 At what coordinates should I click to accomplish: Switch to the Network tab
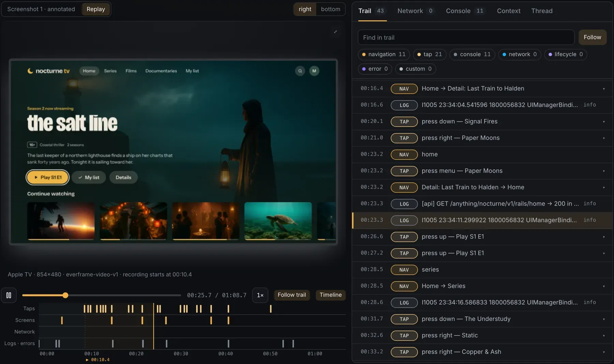pos(415,11)
